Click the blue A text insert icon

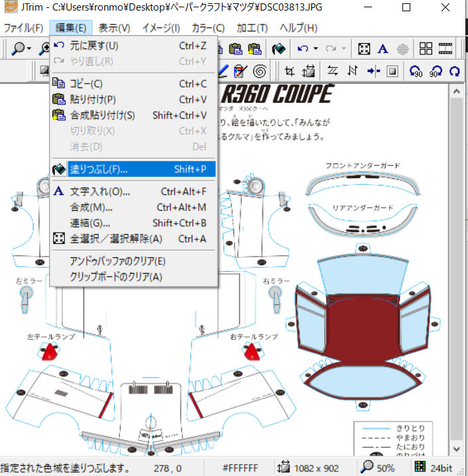[382, 48]
